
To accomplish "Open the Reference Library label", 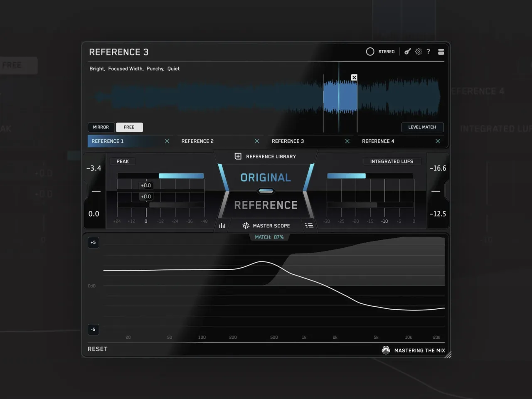I will tap(271, 157).
